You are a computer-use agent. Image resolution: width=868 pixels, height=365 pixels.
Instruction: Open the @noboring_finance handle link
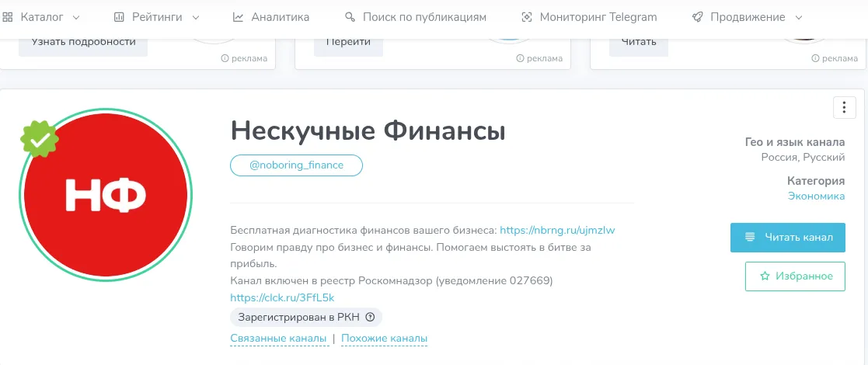pos(296,165)
